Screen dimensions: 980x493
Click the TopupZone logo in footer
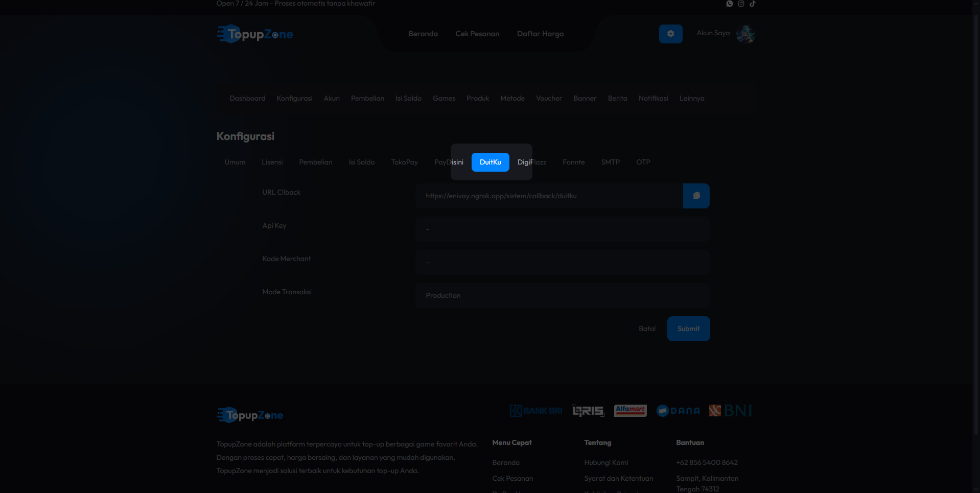click(x=250, y=415)
